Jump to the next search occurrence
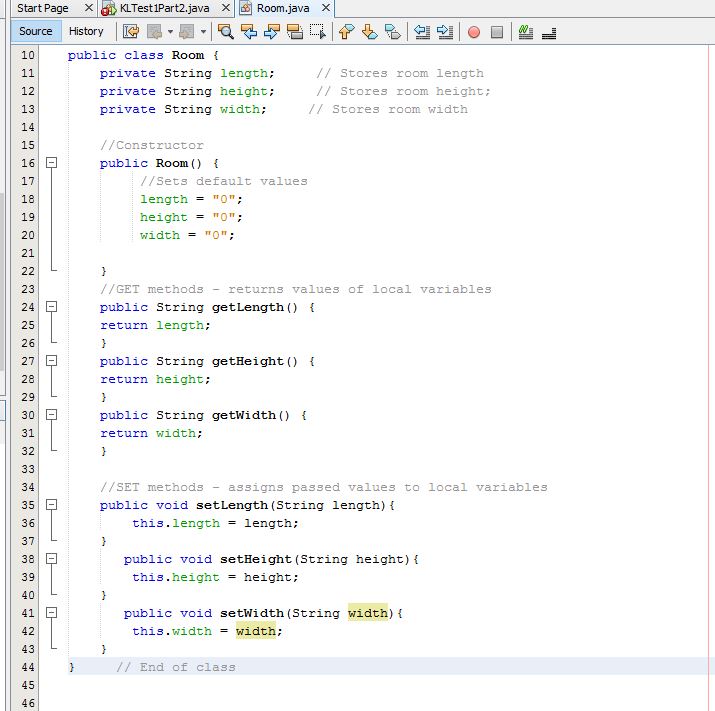The height and width of the screenshot is (711, 715). tap(272, 32)
